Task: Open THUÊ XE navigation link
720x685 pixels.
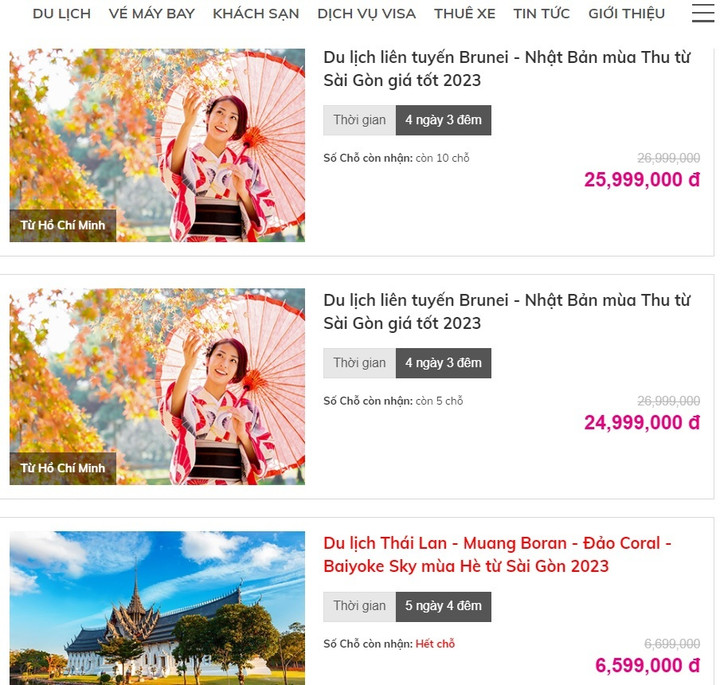Action: click(x=465, y=14)
